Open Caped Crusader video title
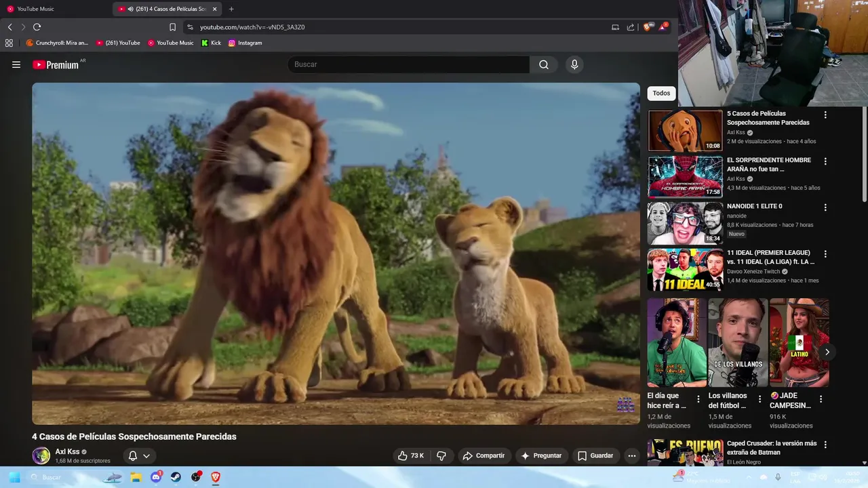 [772, 448]
